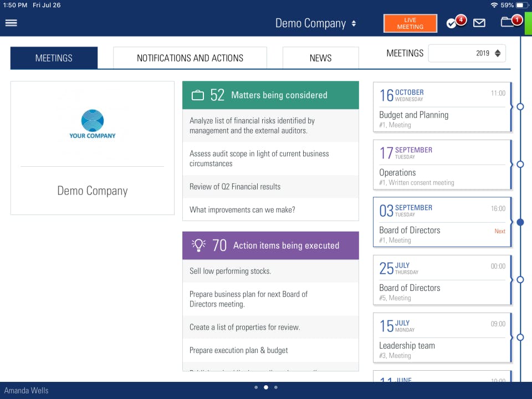Open the mail envelope icon
This screenshot has height=399, width=532.
pos(479,23)
